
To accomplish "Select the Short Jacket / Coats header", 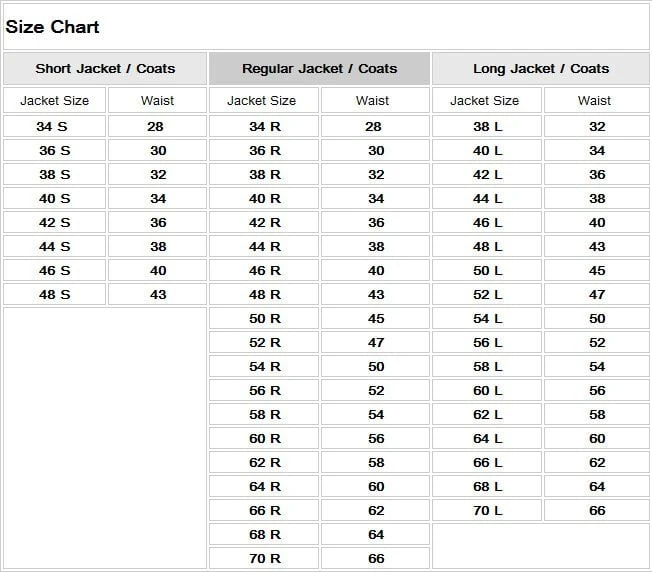I will coord(105,69).
